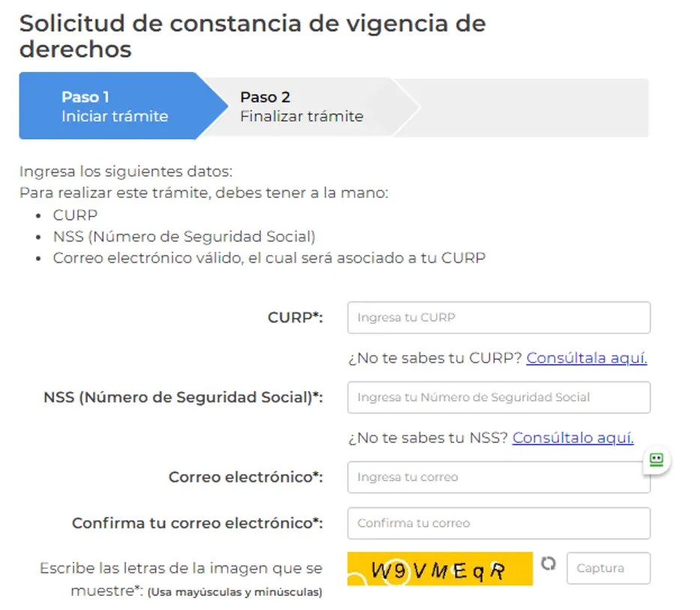Focus the Número de Seguridad Social field
The width and height of the screenshot is (700, 610).
(x=498, y=397)
